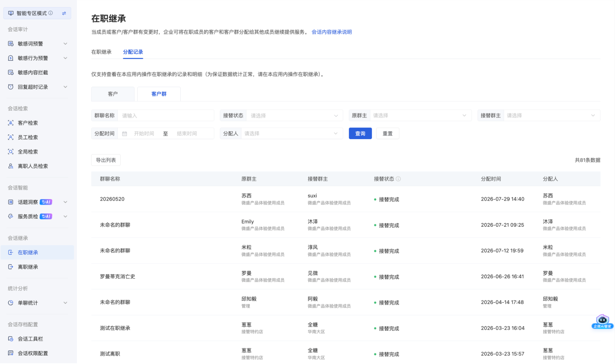Open the 接替群主 filter dropdown
The image size is (615, 364).
(x=552, y=116)
